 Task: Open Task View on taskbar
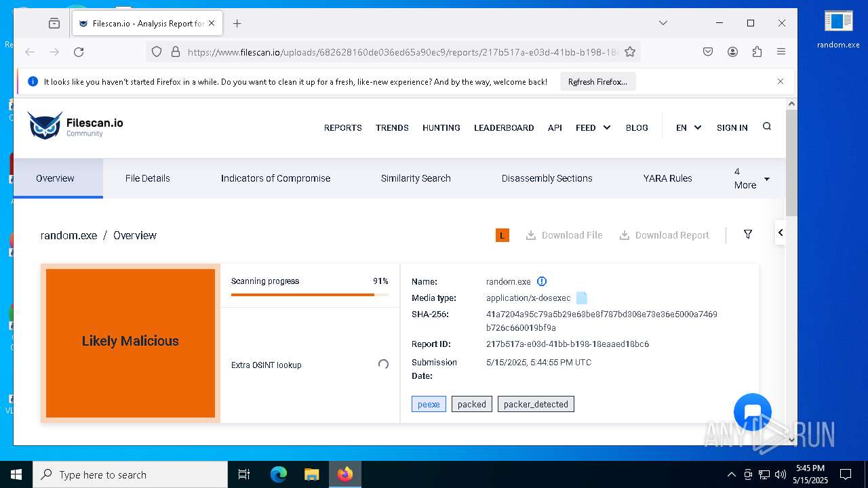click(x=244, y=474)
